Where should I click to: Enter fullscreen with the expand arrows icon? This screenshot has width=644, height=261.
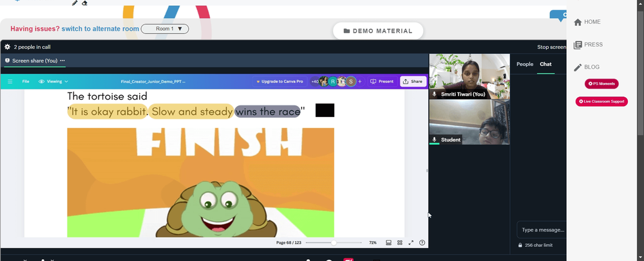[411, 242]
